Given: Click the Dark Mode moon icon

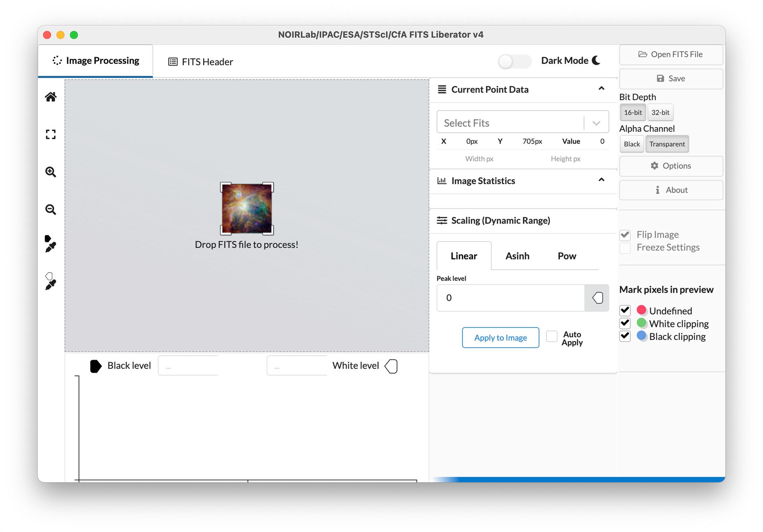Looking at the screenshot, I should (x=596, y=60).
